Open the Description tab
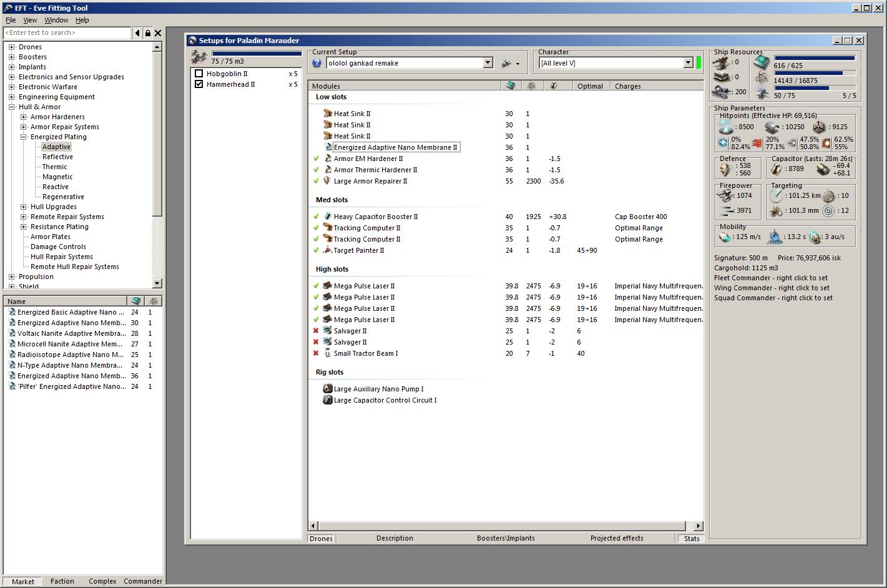Image resolution: width=887 pixels, height=588 pixels. pyautogui.click(x=394, y=538)
